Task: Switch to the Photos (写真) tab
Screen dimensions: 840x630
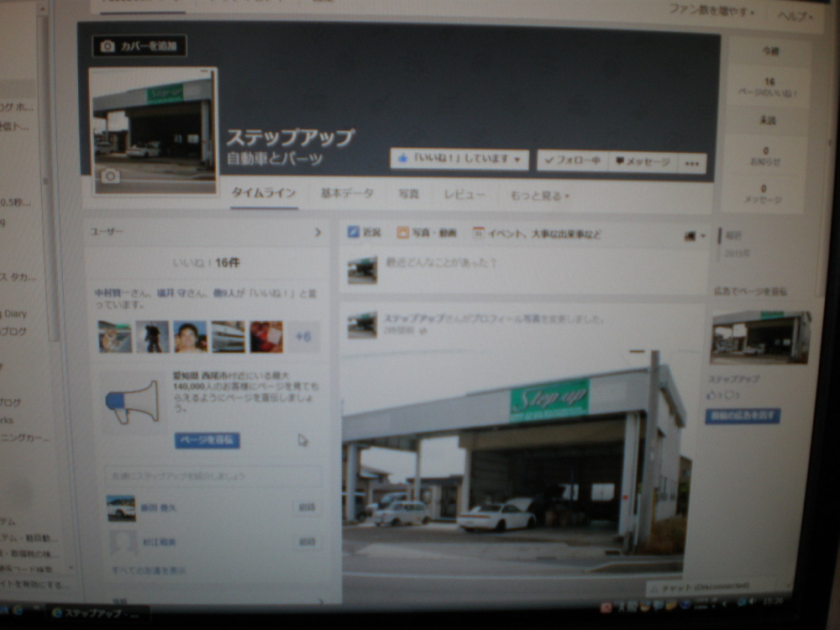Action: tap(408, 194)
